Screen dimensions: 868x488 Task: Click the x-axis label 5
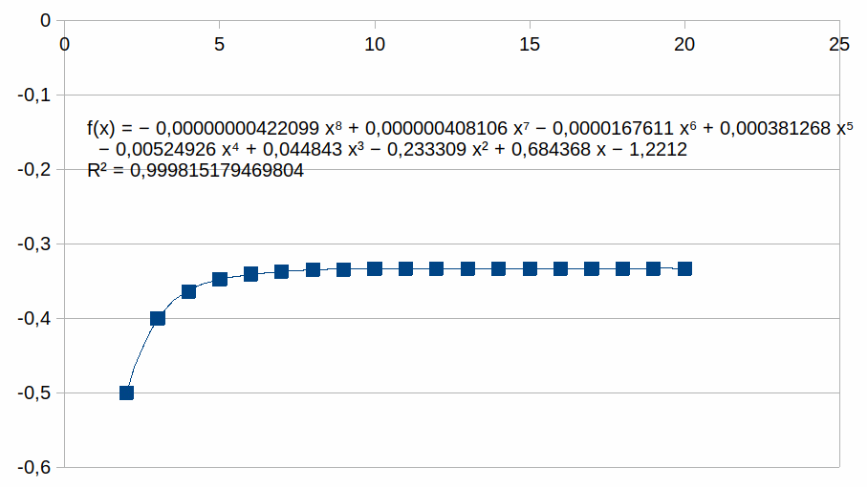[x=220, y=44]
